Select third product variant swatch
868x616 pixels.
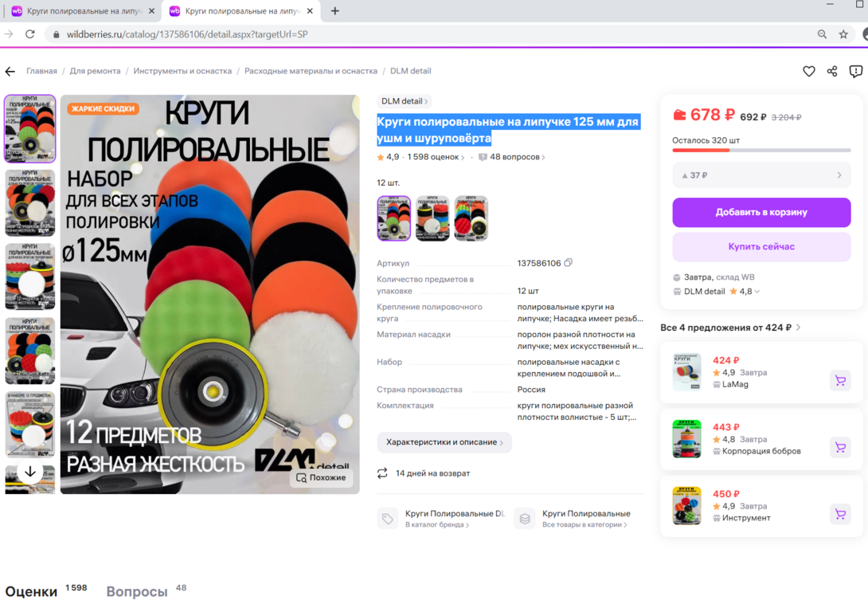(x=471, y=218)
